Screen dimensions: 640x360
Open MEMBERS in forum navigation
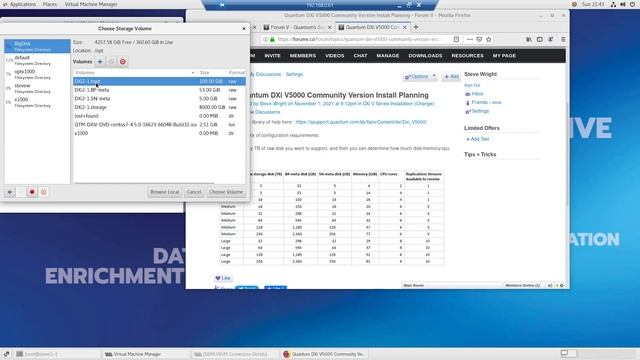(303, 56)
